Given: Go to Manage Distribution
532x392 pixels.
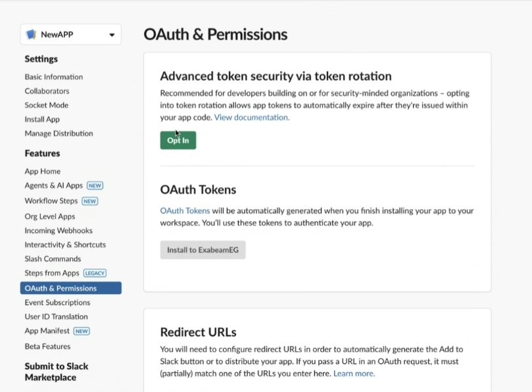Looking at the screenshot, I should pyautogui.click(x=59, y=134).
